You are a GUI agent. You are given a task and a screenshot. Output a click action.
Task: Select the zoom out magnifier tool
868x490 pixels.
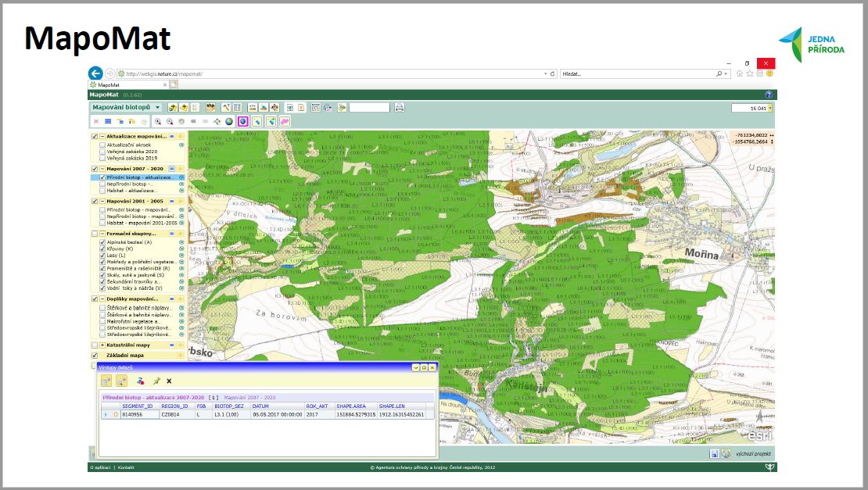[170, 122]
